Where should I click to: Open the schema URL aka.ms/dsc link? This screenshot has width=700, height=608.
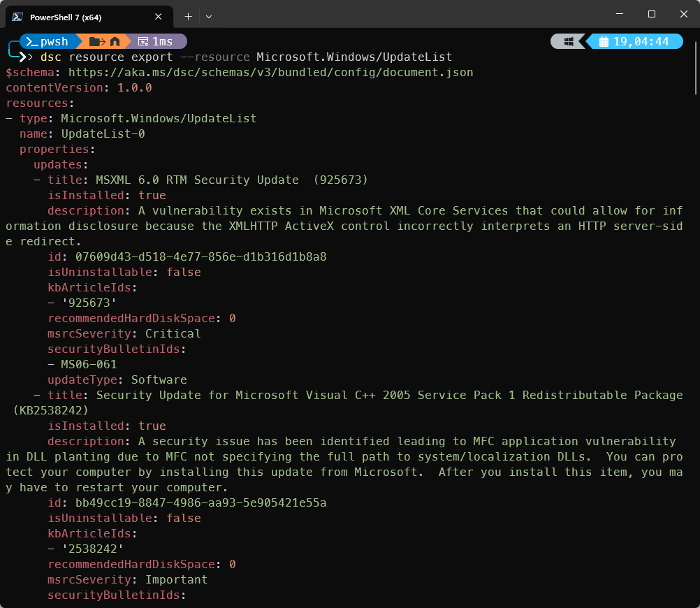coord(270,73)
